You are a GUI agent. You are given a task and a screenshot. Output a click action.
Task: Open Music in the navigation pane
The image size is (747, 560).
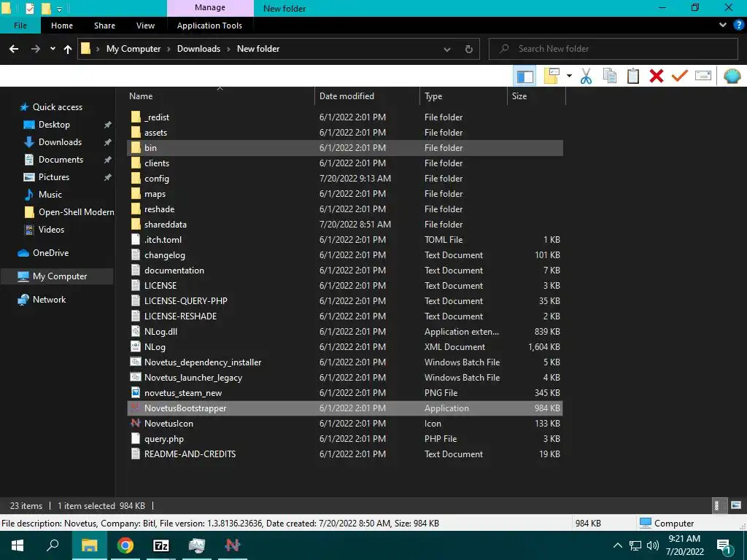tap(50, 195)
